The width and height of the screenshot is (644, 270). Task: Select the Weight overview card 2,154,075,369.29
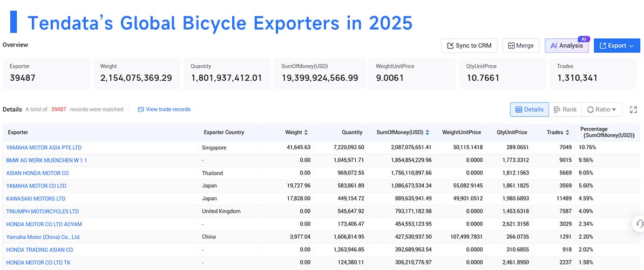(x=137, y=73)
